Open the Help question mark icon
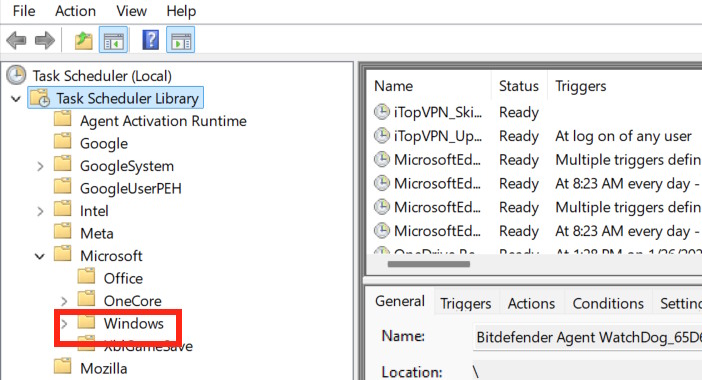Screen dimensions: 702x380 tap(150, 40)
